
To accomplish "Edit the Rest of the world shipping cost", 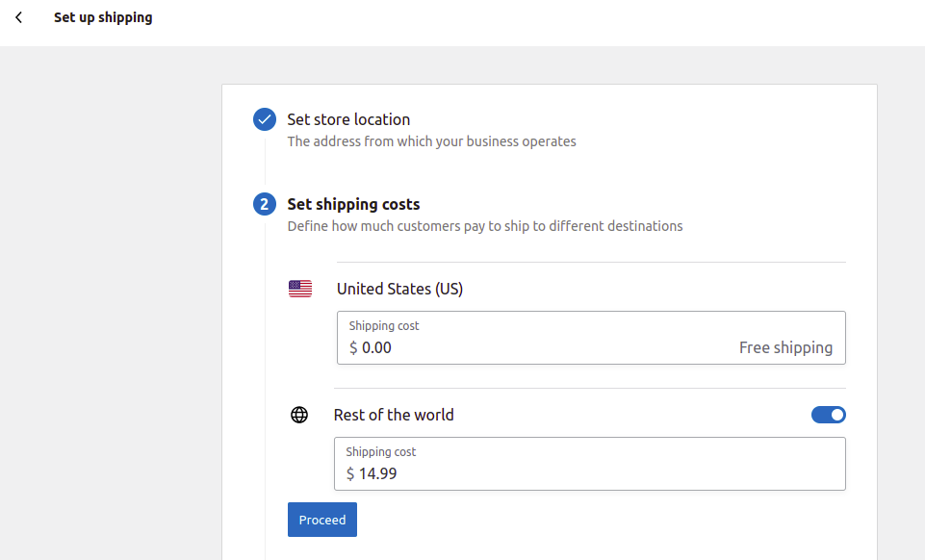I will (x=590, y=464).
